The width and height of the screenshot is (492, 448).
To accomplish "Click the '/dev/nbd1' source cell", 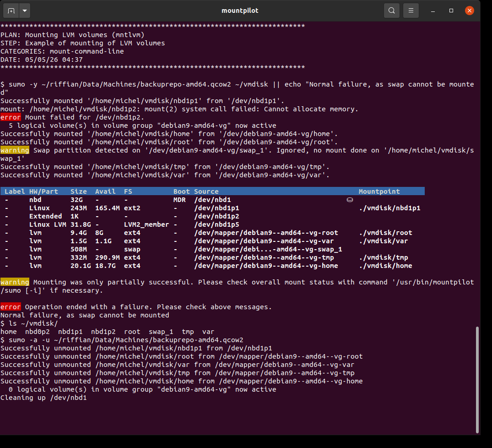I will coord(212,200).
